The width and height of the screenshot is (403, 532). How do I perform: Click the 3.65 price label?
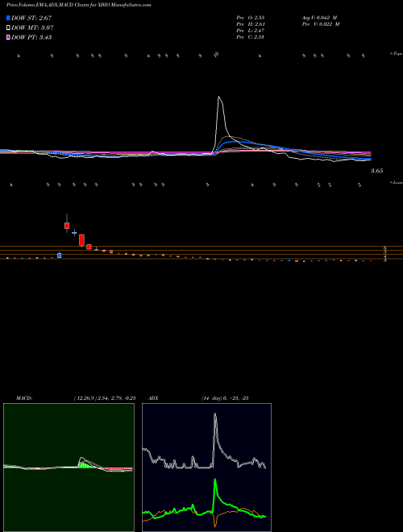click(376, 171)
